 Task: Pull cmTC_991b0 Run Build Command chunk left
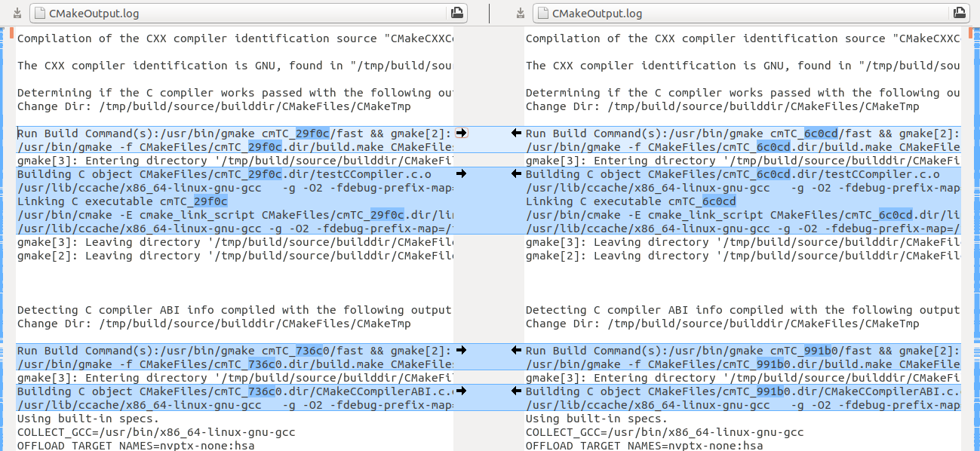click(x=516, y=350)
